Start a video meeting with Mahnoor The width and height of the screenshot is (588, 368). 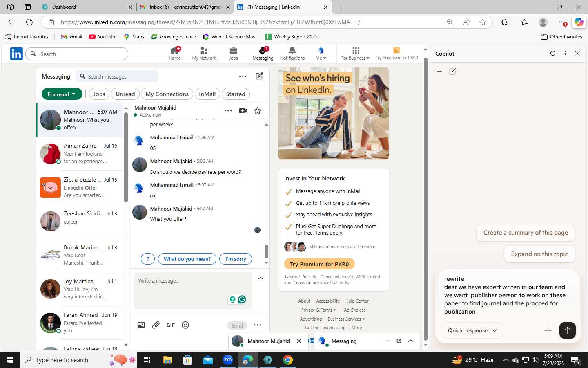(x=243, y=111)
